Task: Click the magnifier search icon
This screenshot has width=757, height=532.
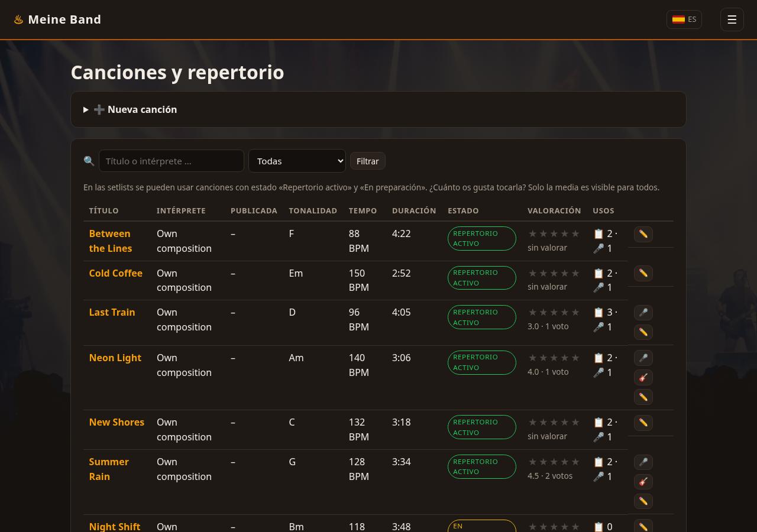Action: pos(89,161)
